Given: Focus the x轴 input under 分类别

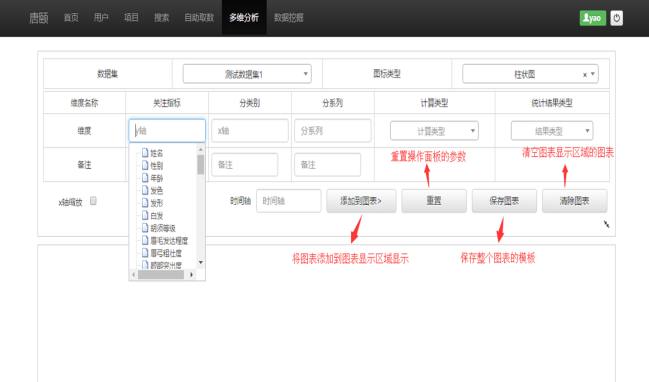Looking at the screenshot, I should pos(250,131).
